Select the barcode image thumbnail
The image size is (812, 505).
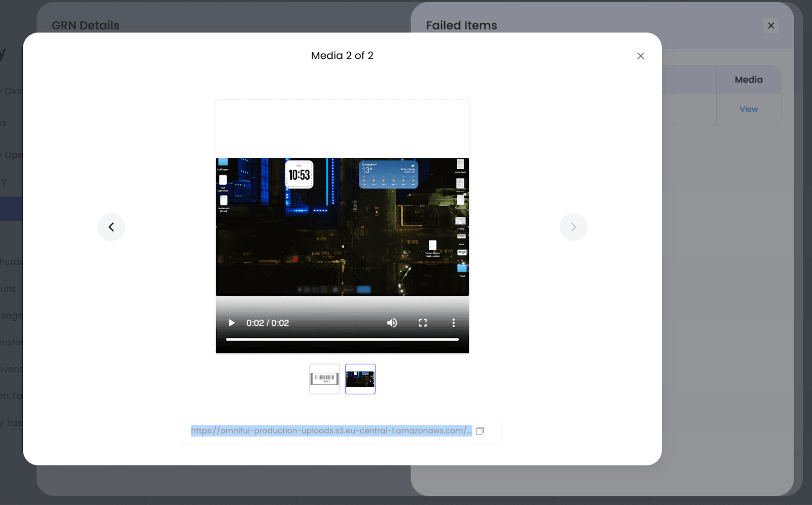[324, 379]
